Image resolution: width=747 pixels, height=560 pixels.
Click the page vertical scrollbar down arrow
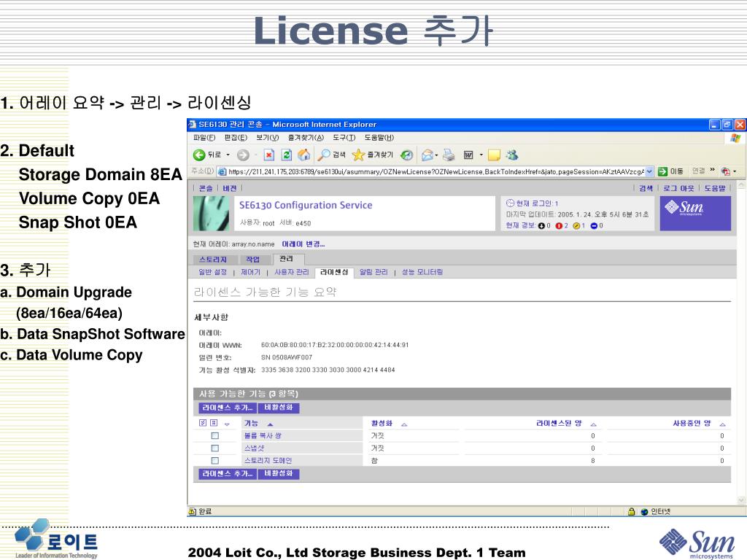pyautogui.click(x=741, y=500)
